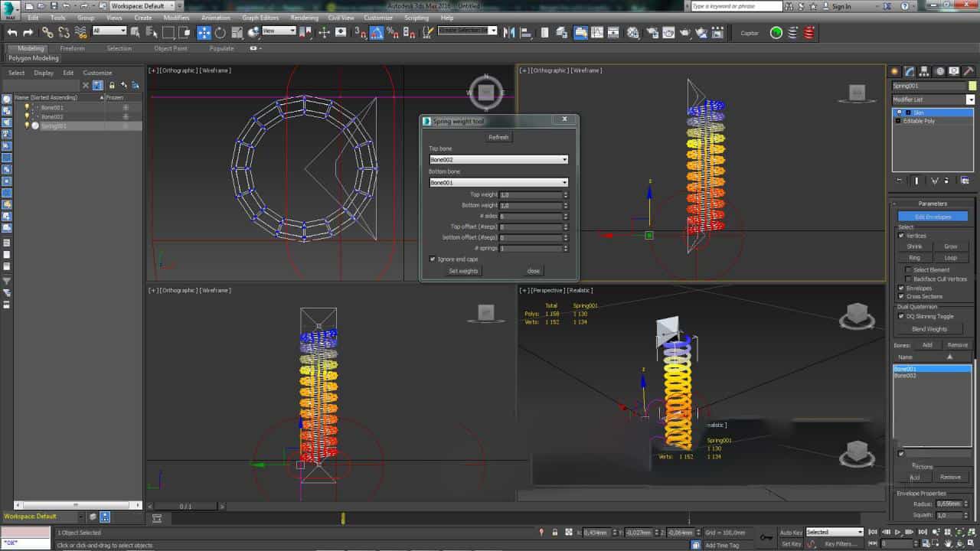The width and height of the screenshot is (980, 551).
Task: Click the Set weights button
Action: pos(463,271)
